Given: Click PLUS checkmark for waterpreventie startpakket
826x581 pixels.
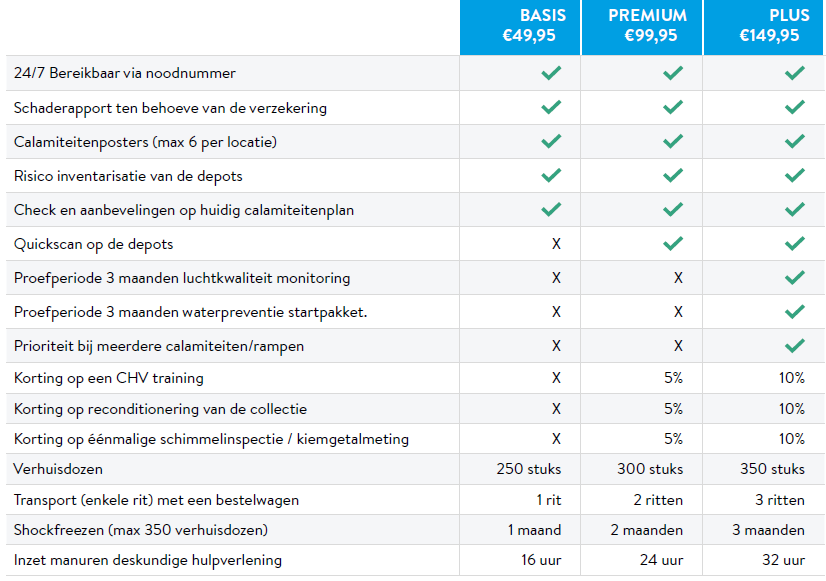Looking at the screenshot, I should (x=794, y=311).
